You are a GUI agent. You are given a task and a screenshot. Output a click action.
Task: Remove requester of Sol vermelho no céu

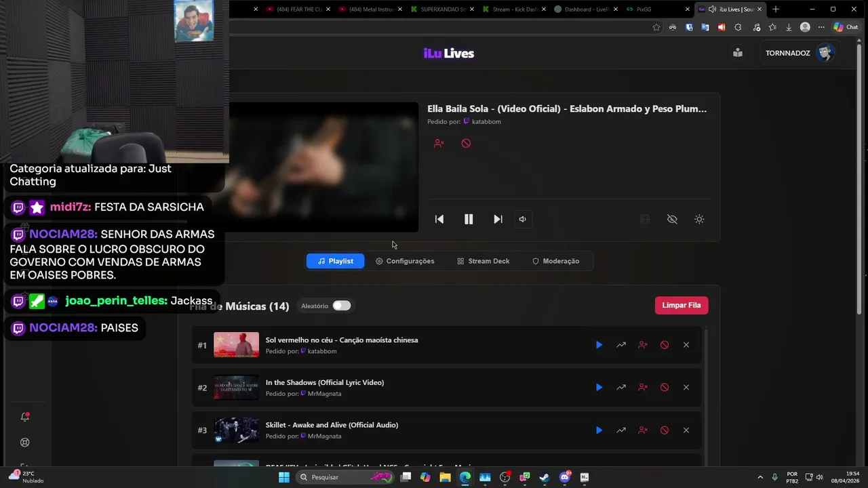pyautogui.click(x=642, y=345)
